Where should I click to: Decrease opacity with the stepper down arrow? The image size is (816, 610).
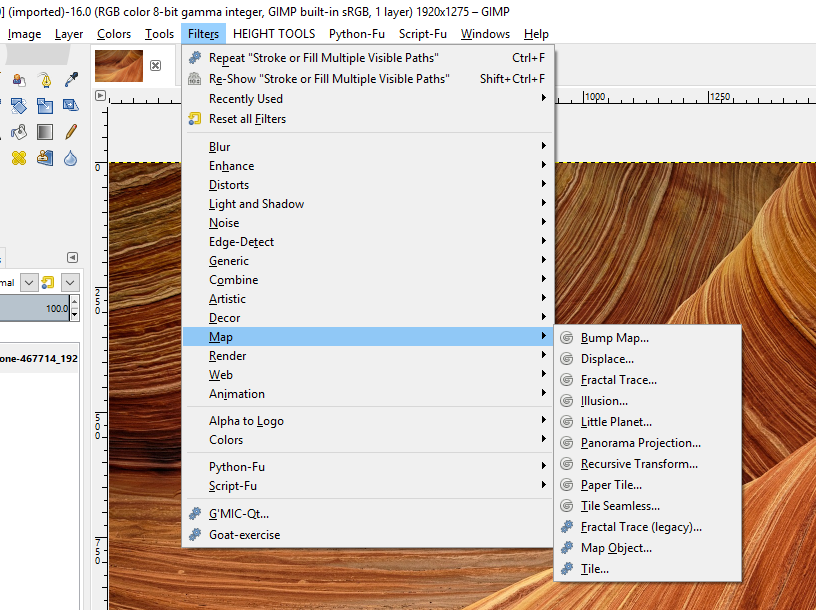click(74, 315)
